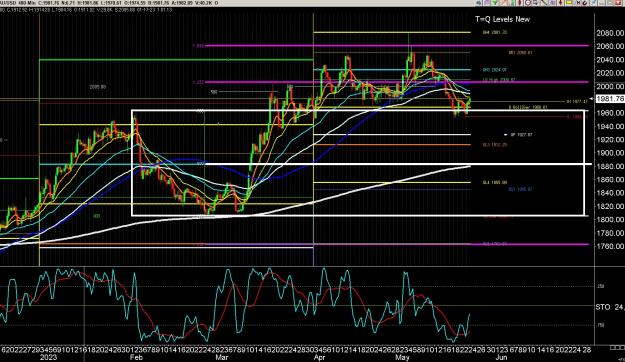Click the Apr month label on time axis

(319, 357)
